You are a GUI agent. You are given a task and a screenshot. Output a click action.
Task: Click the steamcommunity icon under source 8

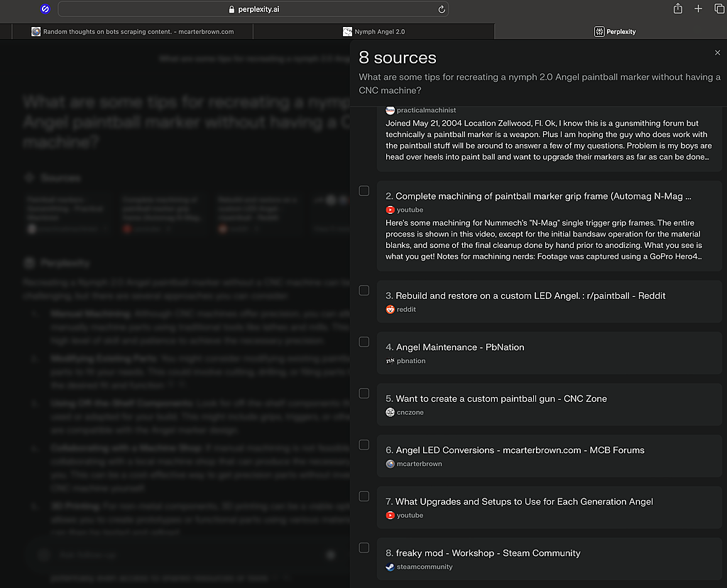pyautogui.click(x=390, y=567)
